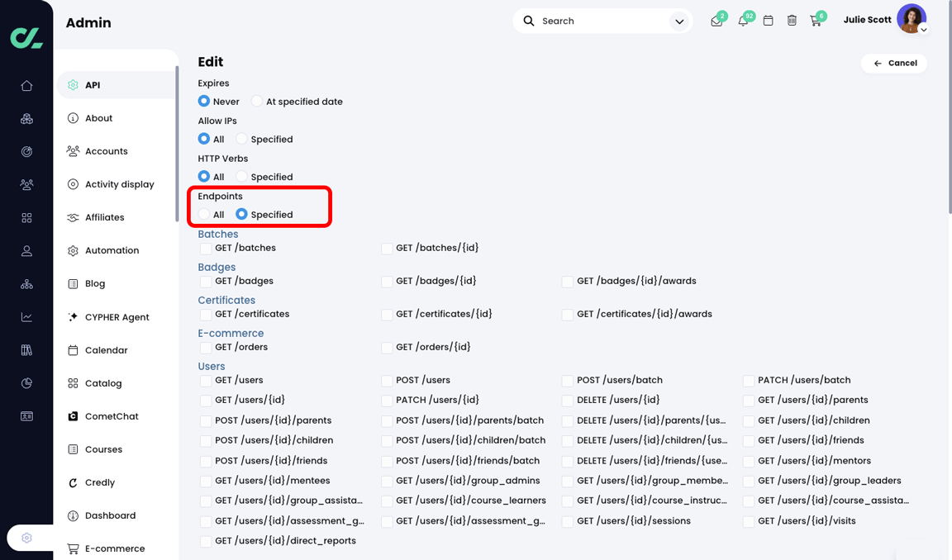952x560 pixels.
Task: Click the notifications bell icon
Action: point(743,20)
